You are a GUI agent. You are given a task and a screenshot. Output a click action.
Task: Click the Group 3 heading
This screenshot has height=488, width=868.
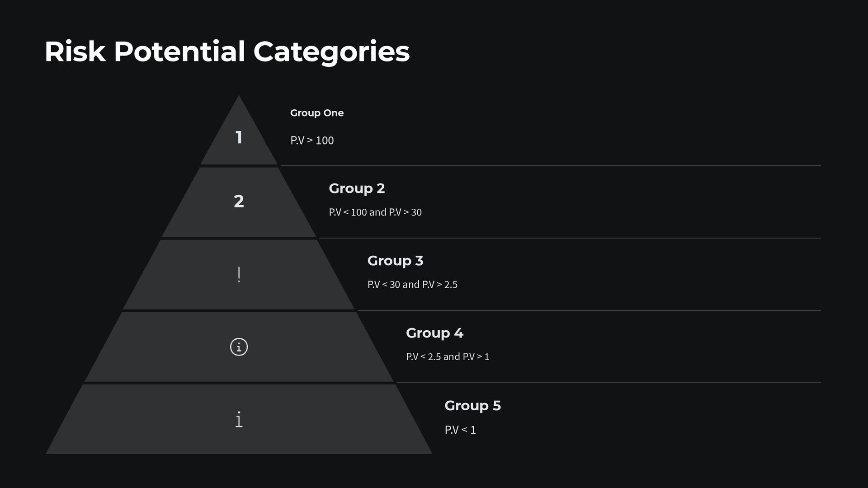(x=395, y=261)
